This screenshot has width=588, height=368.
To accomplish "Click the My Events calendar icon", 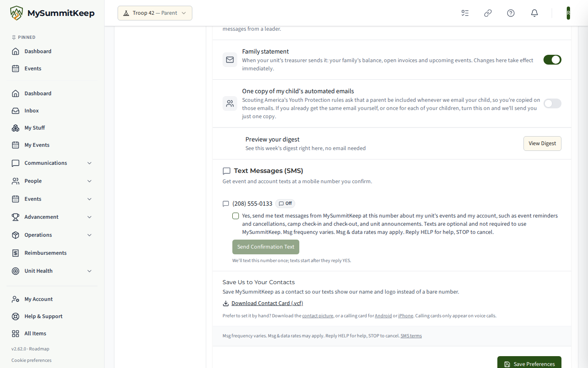I will 16,145.
